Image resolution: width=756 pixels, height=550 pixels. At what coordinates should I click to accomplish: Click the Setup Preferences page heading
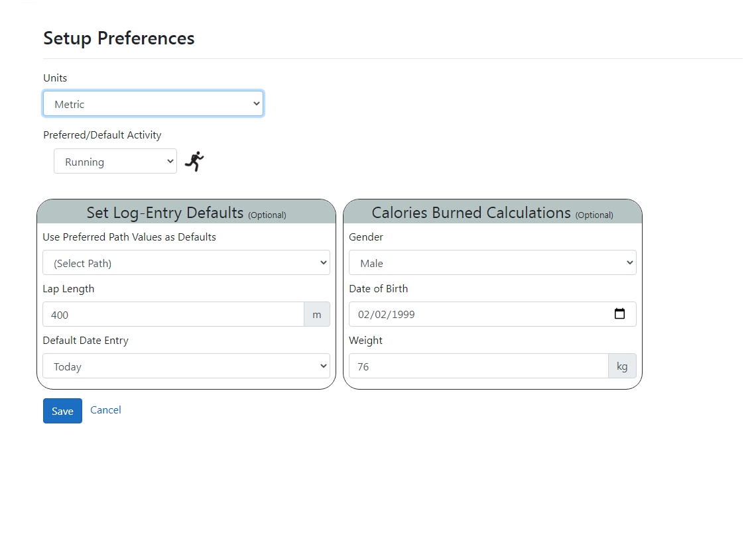(119, 38)
